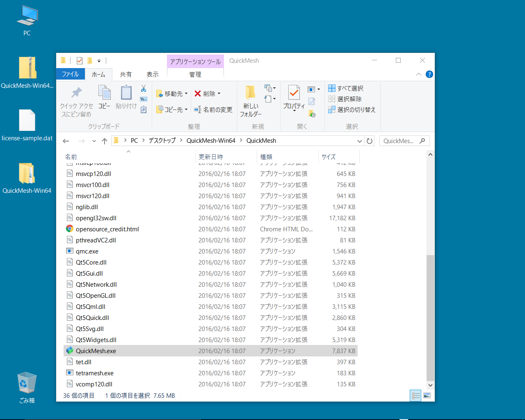The height and width of the screenshot is (420, 525).
Task: Open the Manage ribbon tab
Action: coord(195,74)
